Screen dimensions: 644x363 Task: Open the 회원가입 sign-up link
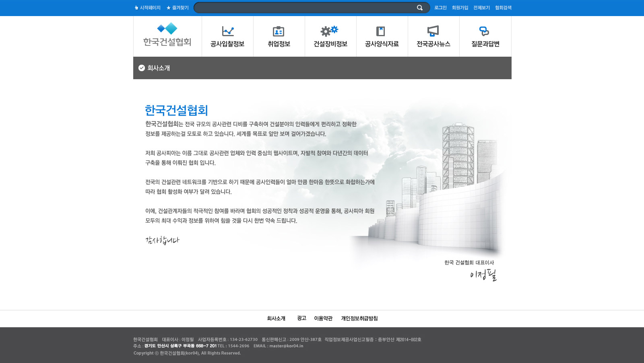click(x=460, y=8)
